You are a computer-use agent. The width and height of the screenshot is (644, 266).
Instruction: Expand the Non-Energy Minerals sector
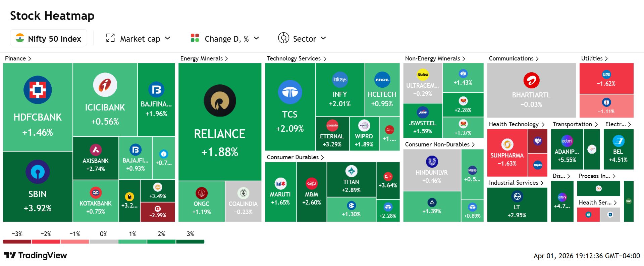(x=435, y=58)
